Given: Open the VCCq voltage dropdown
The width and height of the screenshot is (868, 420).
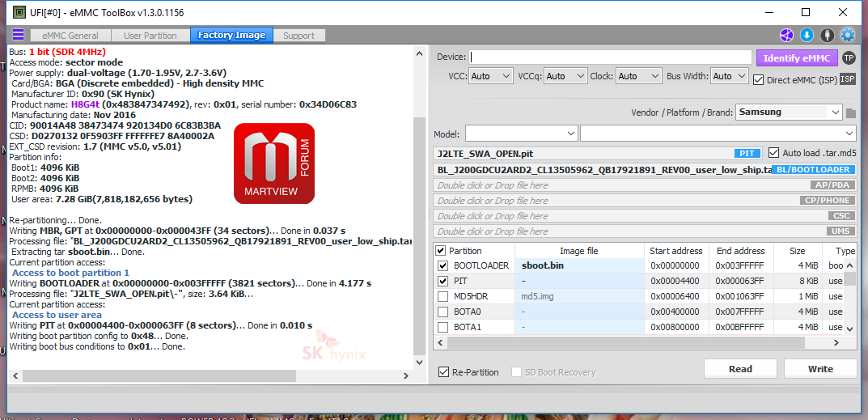Looking at the screenshot, I should coord(565,76).
